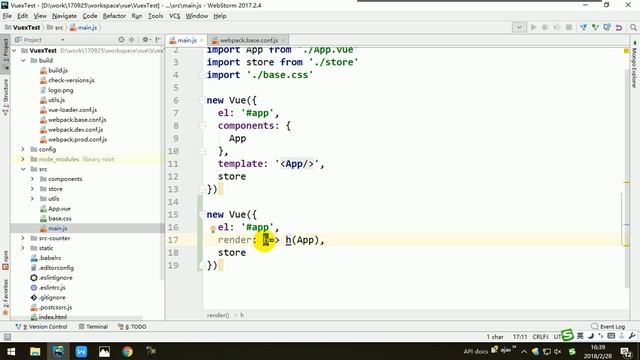
Task: Click the blue W app taskbar icon
Action: (x=81, y=351)
